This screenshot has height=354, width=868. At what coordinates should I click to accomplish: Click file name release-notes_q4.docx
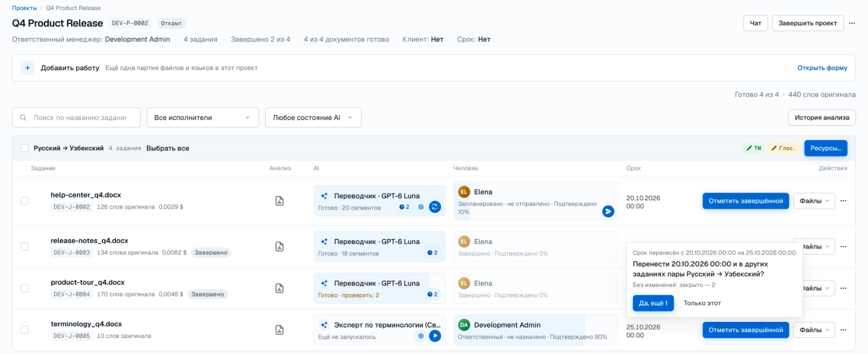point(89,241)
